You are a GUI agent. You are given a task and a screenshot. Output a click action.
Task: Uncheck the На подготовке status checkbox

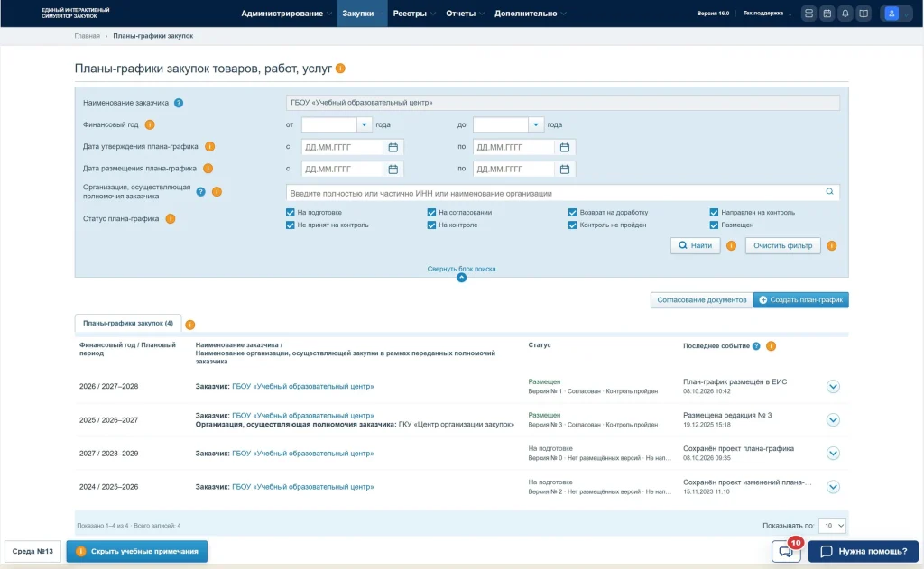point(290,213)
